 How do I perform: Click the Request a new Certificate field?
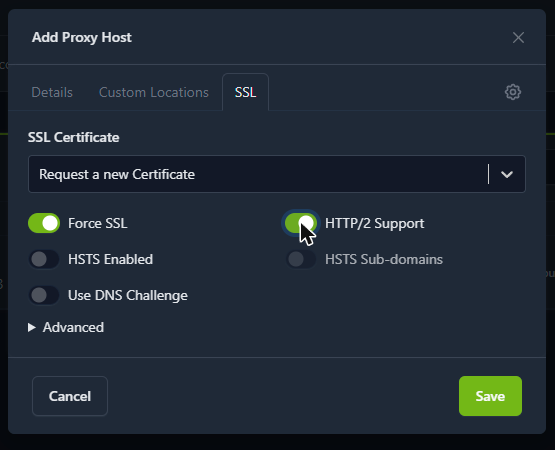coord(277,174)
